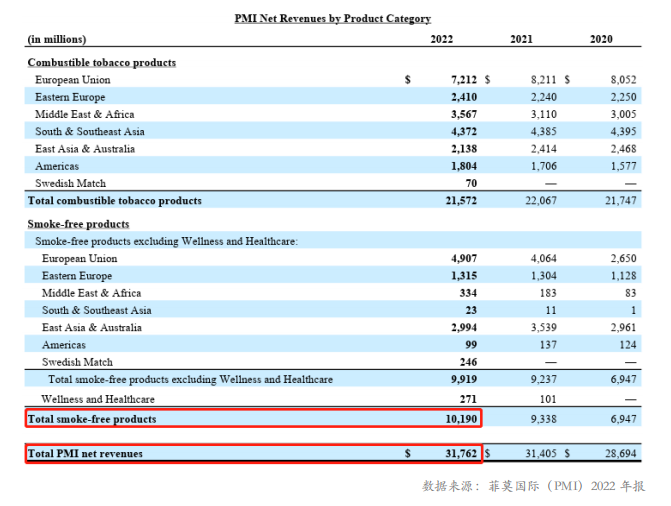
Task: Click the '(in millions)' header label
Action: click(56, 39)
